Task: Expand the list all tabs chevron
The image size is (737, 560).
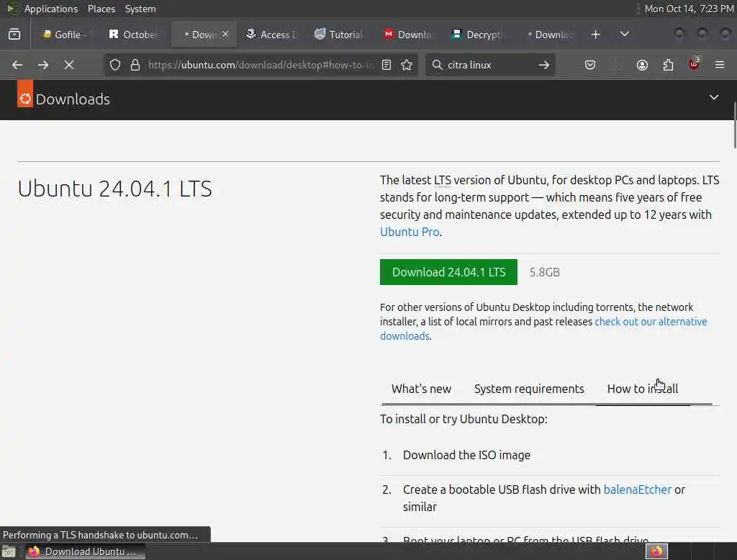Action: point(625,34)
